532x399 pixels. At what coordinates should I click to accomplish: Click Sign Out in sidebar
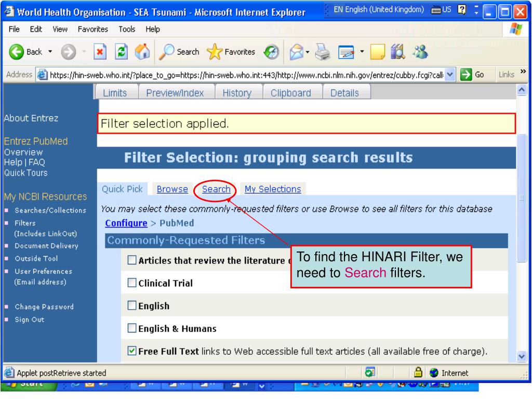click(x=29, y=320)
